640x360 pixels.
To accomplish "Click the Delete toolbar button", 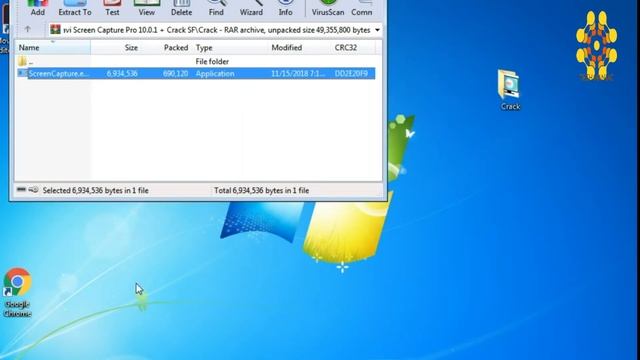I will click(x=181, y=8).
